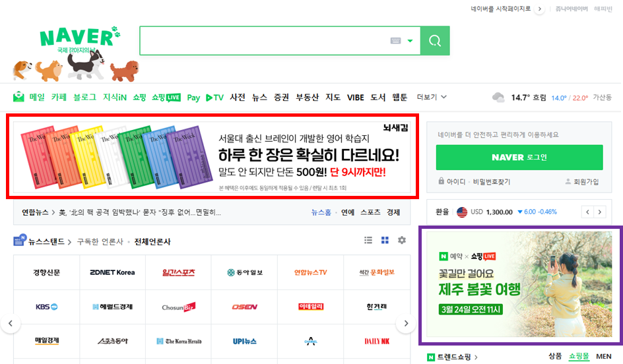
Task: Open the 뉴스홈 link
Action: (321, 212)
